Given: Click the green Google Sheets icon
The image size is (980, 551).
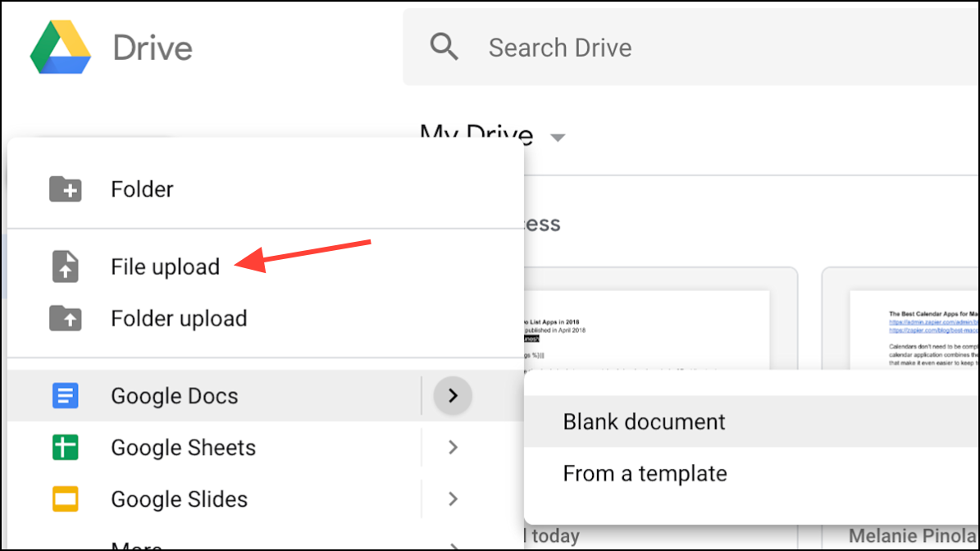Looking at the screenshot, I should [x=66, y=448].
